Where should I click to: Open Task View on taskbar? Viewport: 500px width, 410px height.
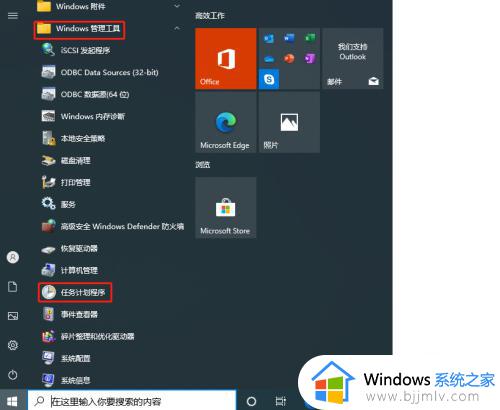281,401
